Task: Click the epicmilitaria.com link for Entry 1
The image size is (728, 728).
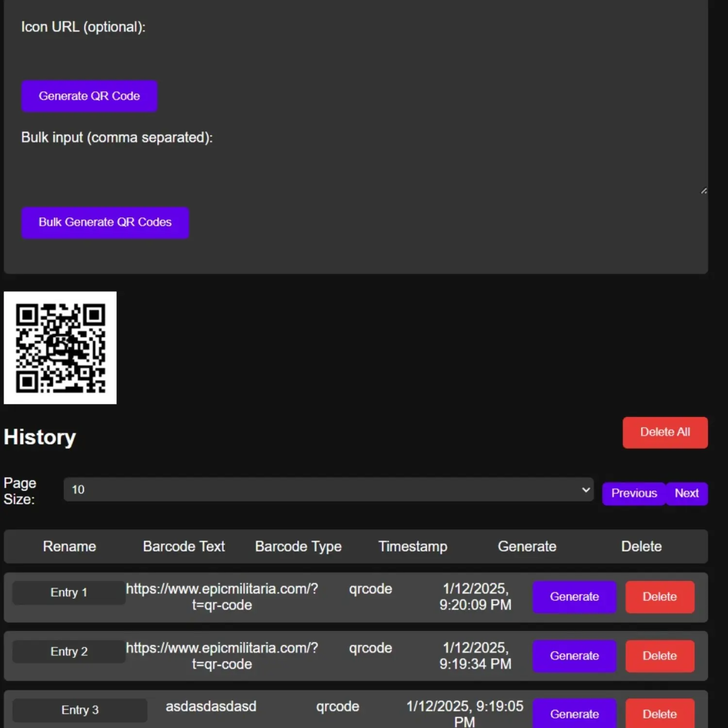Action: pos(222,596)
